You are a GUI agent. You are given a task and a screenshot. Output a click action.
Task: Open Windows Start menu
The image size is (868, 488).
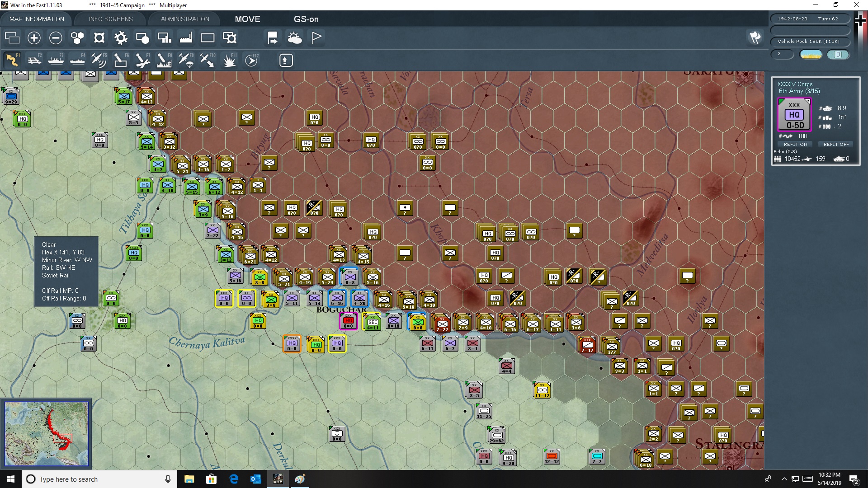(11, 479)
